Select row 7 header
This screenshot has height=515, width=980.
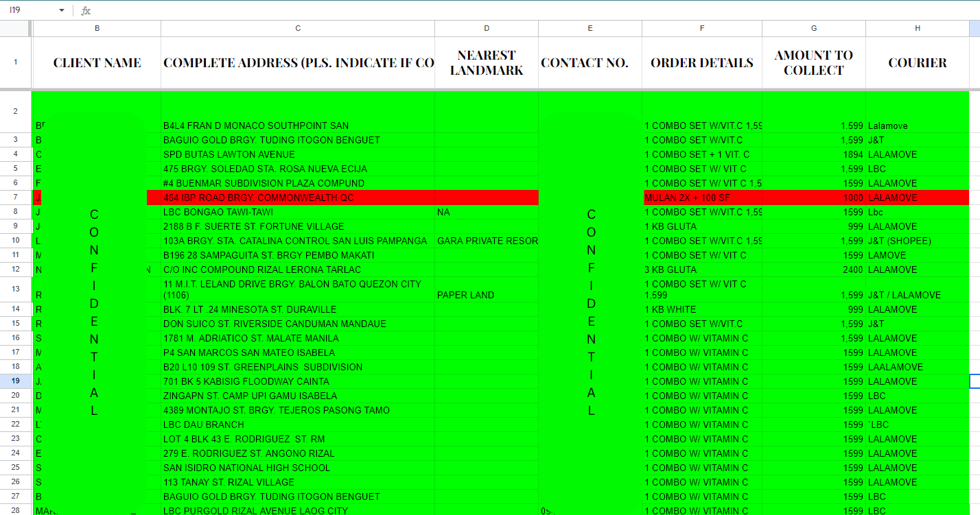(15, 197)
